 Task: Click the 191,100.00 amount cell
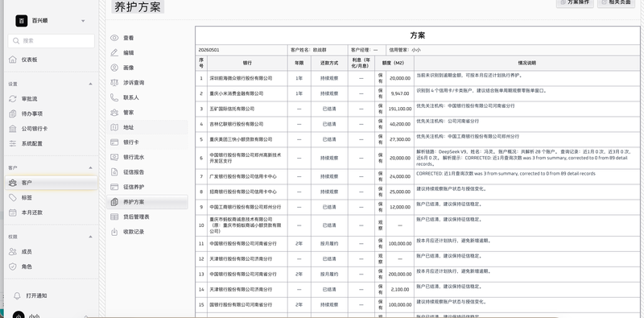[399, 109]
